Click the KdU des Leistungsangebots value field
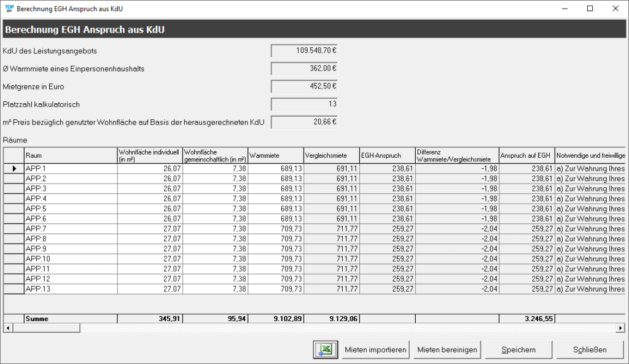The image size is (629, 364). pyautogui.click(x=305, y=51)
